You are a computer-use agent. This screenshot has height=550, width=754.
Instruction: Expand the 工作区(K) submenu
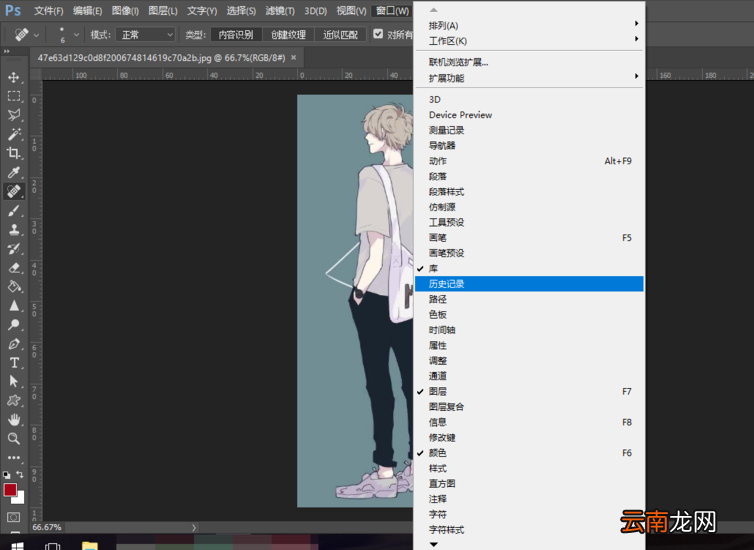[529, 41]
